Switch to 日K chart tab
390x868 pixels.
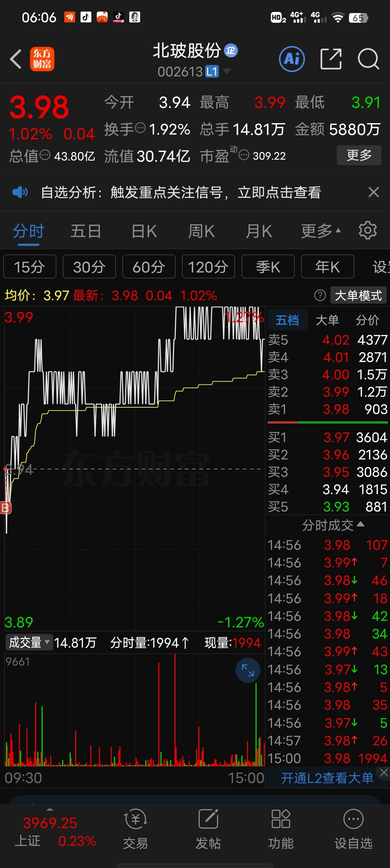(144, 231)
